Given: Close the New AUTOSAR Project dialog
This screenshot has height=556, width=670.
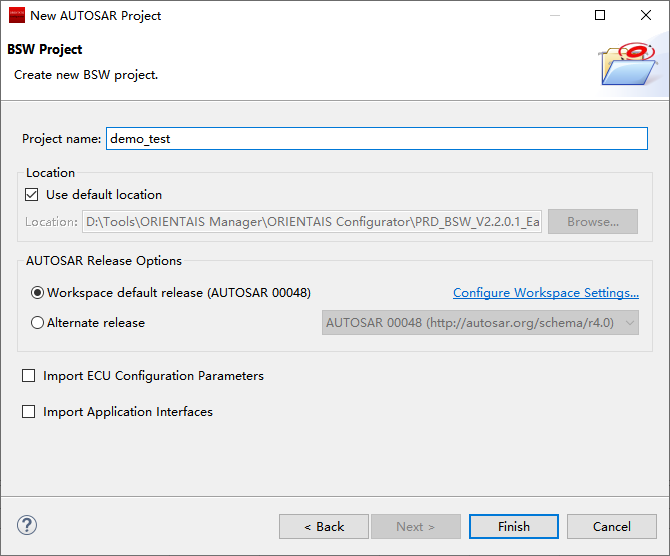Looking at the screenshot, I should [x=646, y=15].
